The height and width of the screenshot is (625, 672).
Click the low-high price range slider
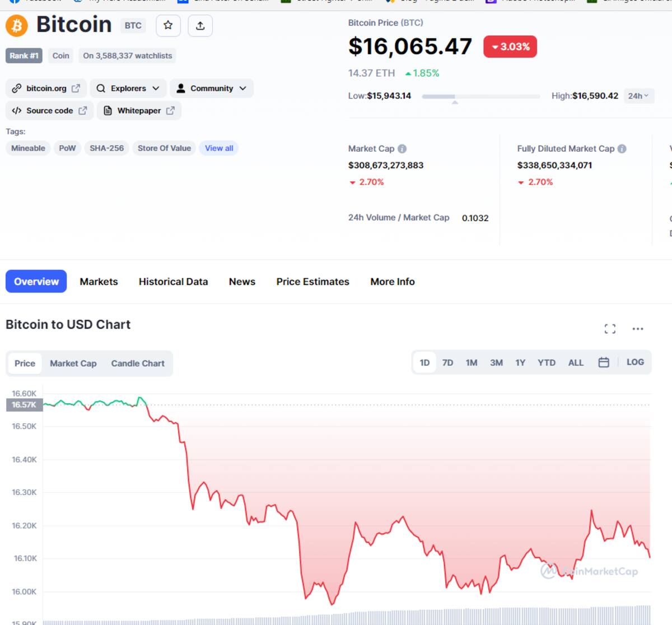coord(481,97)
